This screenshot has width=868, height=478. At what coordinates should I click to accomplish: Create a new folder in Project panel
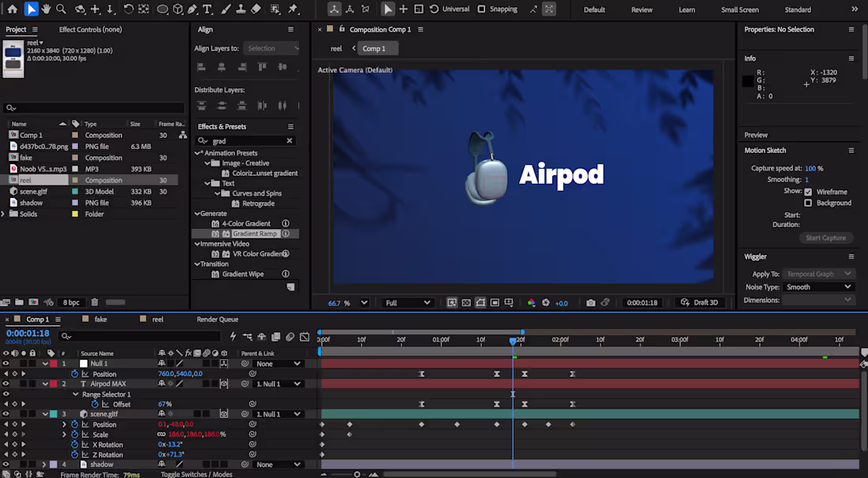(x=20, y=302)
